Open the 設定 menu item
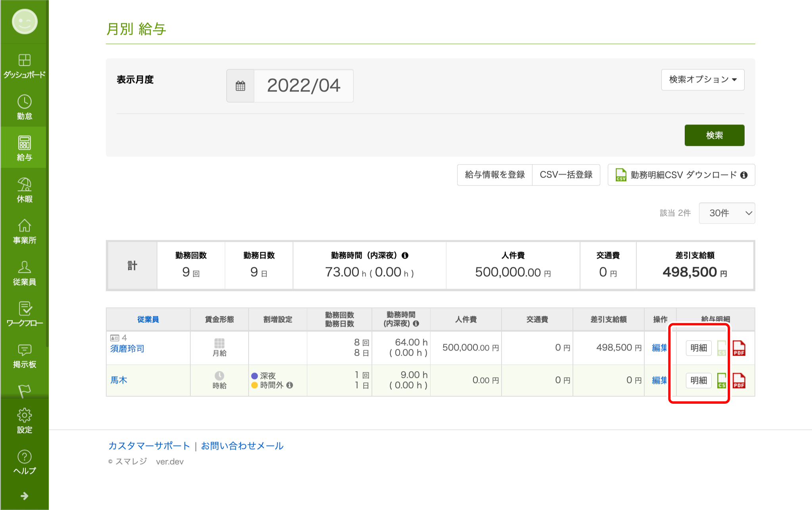Viewport: 812px width, 510px height. [x=24, y=421]
